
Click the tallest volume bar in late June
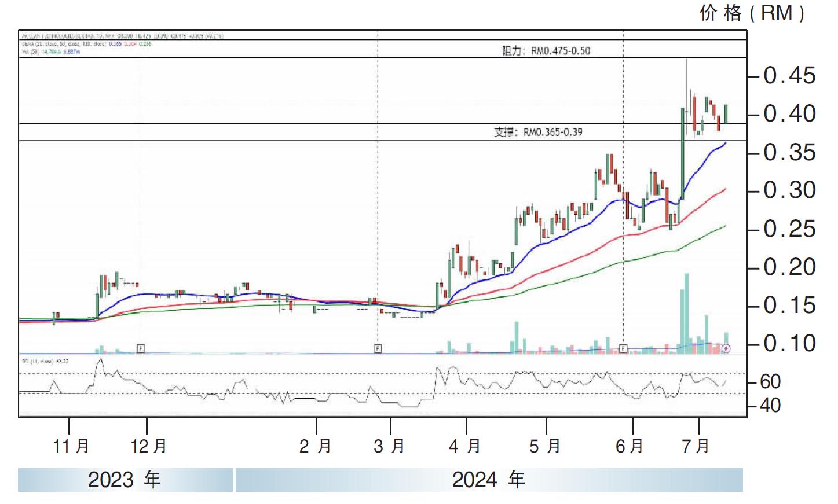(x=687, y=313)
